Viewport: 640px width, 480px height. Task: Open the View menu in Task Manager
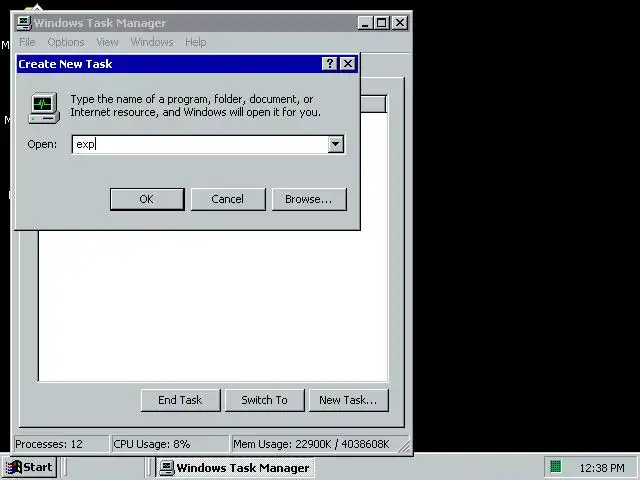click(107, 42)
